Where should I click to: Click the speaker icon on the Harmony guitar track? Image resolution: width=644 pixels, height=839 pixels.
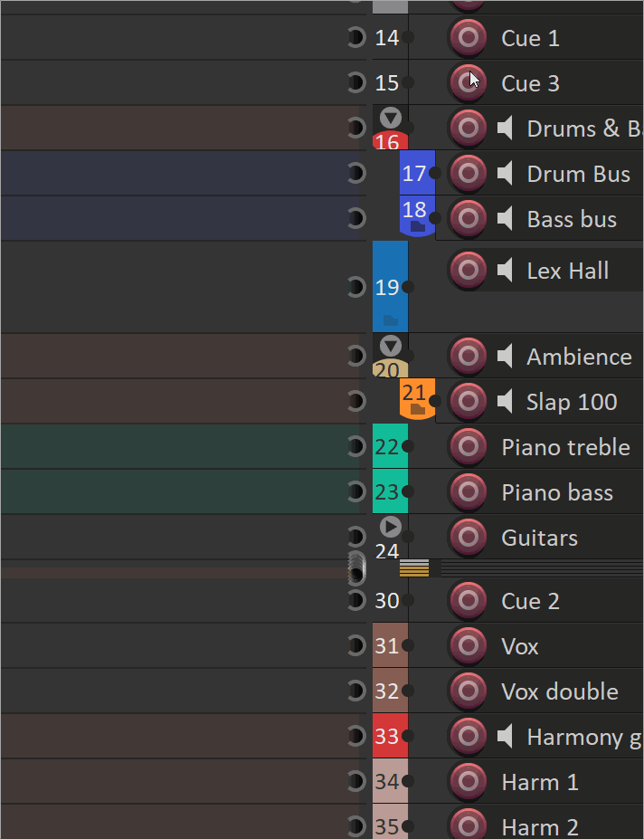507,736
